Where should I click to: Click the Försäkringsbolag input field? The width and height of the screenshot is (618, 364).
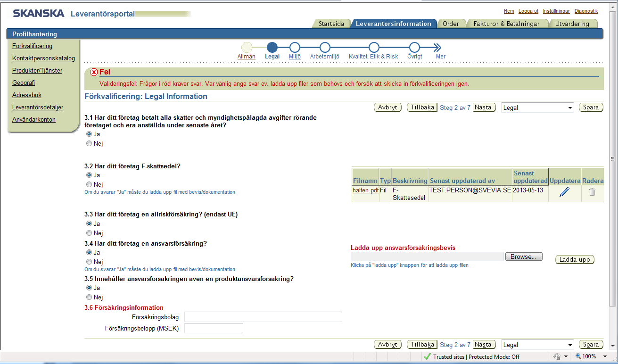click(x=263, y=317)
